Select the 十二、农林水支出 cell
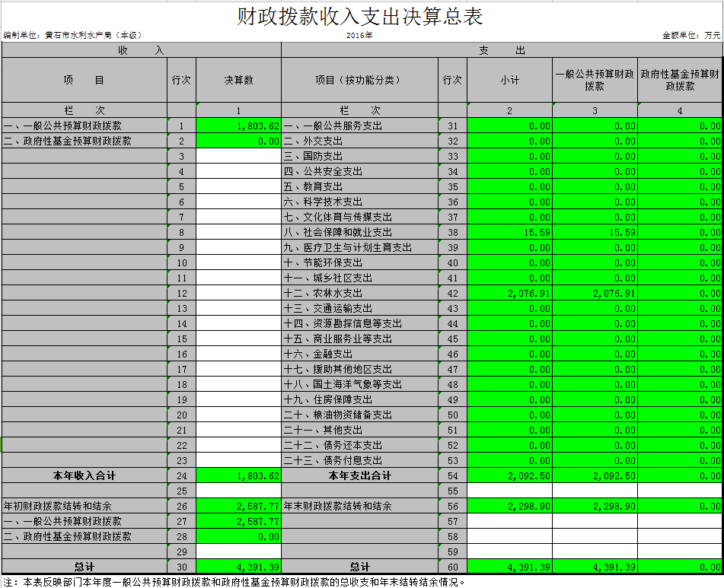Screen dimensions: 724x588 (359, 294)
